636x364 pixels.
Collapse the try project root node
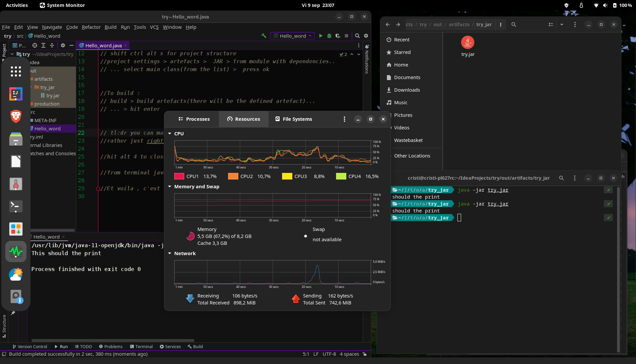pyautogui.click(x=12, y=54)
